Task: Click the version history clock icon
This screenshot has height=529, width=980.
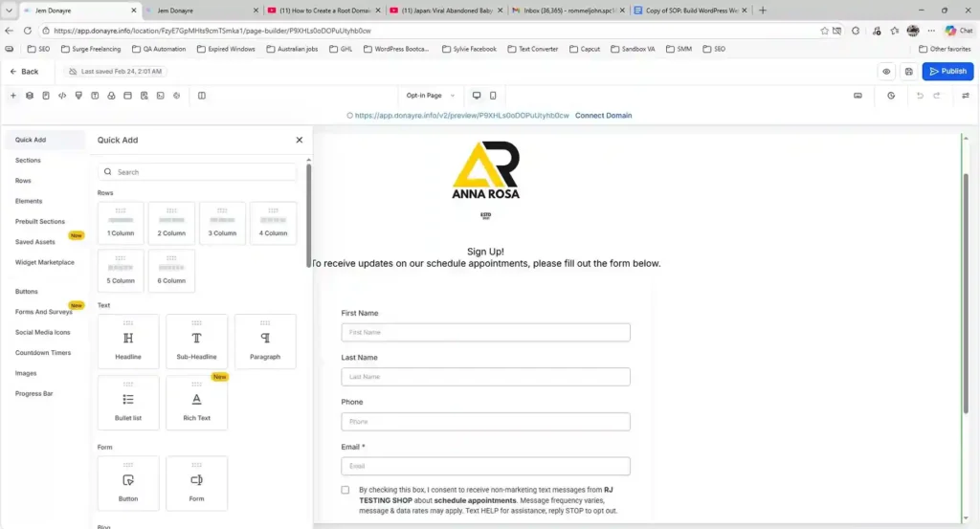Action: click(891, 96)
